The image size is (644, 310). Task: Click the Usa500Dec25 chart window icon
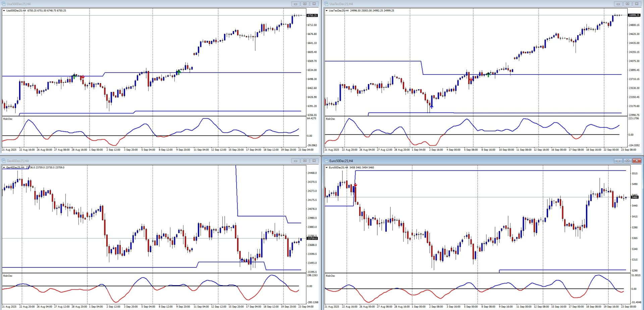coord(4,4)
